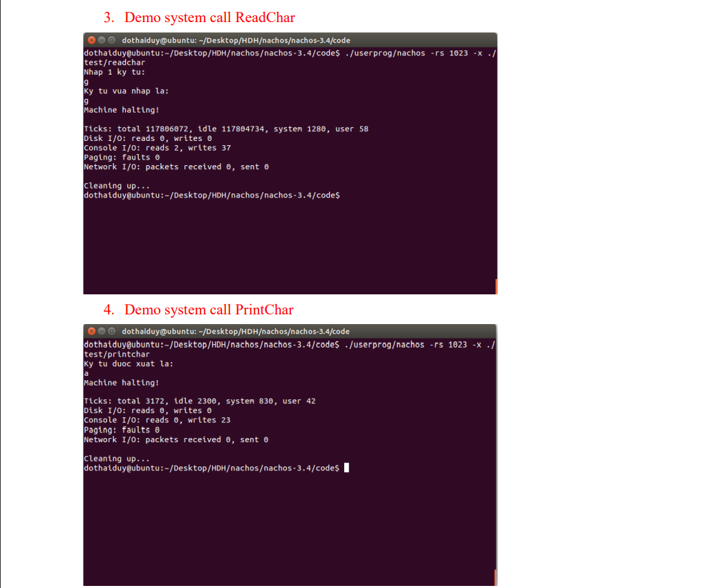The image size is (703, 588).
Task: Click 'Machine halting!' in PrintChar terminal
Action: tap(122, 383)
